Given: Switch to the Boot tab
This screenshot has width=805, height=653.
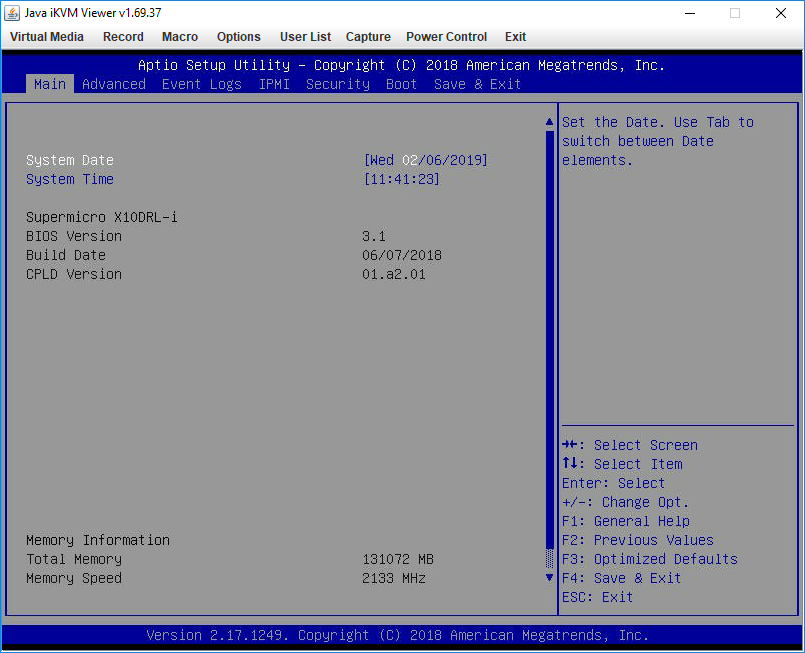Looking at the screenshot, I should click(x=401, y=84).
